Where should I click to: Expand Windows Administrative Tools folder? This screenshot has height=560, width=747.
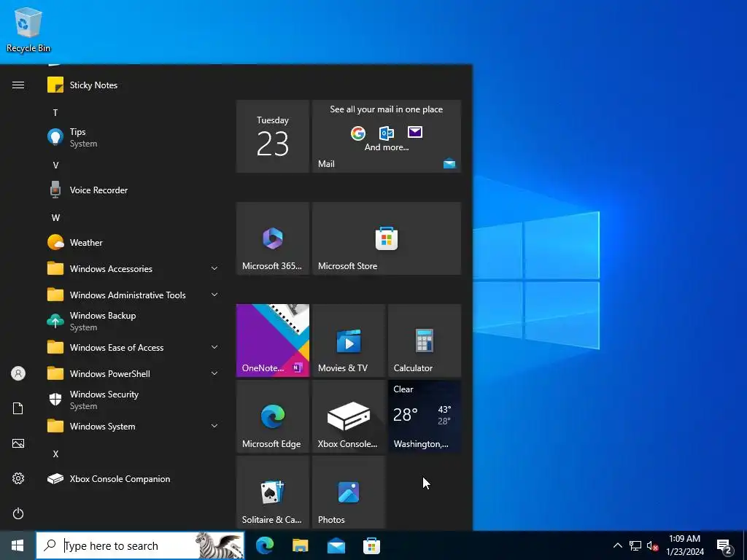(x=133, y=295)
